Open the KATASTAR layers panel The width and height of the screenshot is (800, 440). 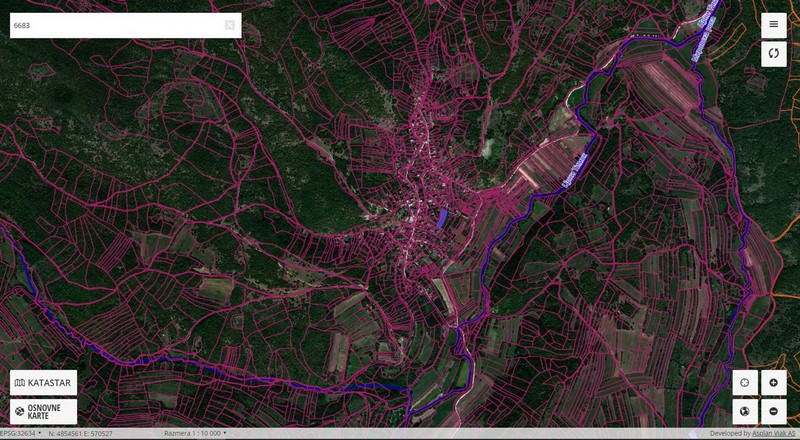(43, 383)
